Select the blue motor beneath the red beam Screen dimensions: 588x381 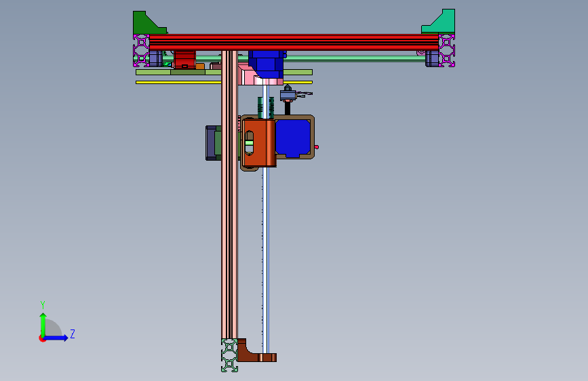267,64
